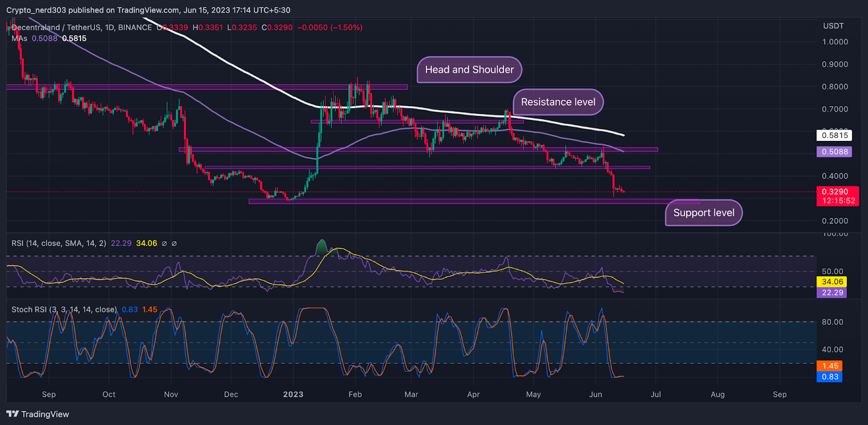Click the C0.3290 close value in the legend
868x425 pixels.
(277, 27)
